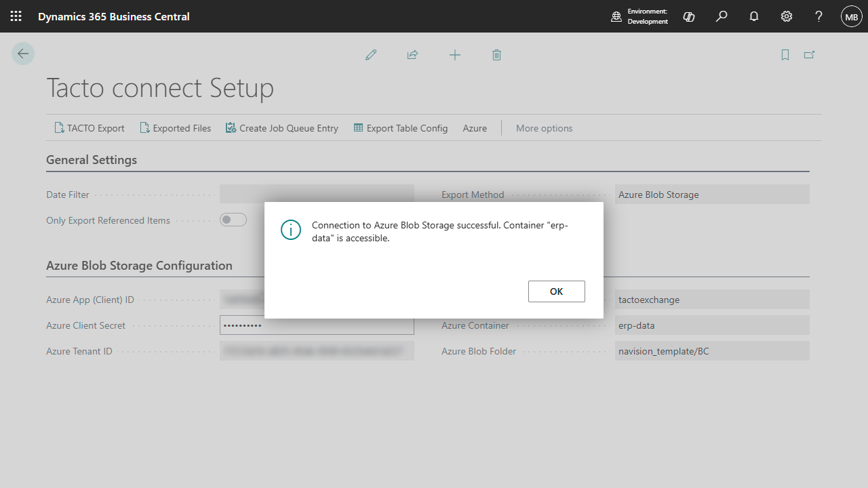Open page in new window icon
868x488 pixels.
point(809,55)
